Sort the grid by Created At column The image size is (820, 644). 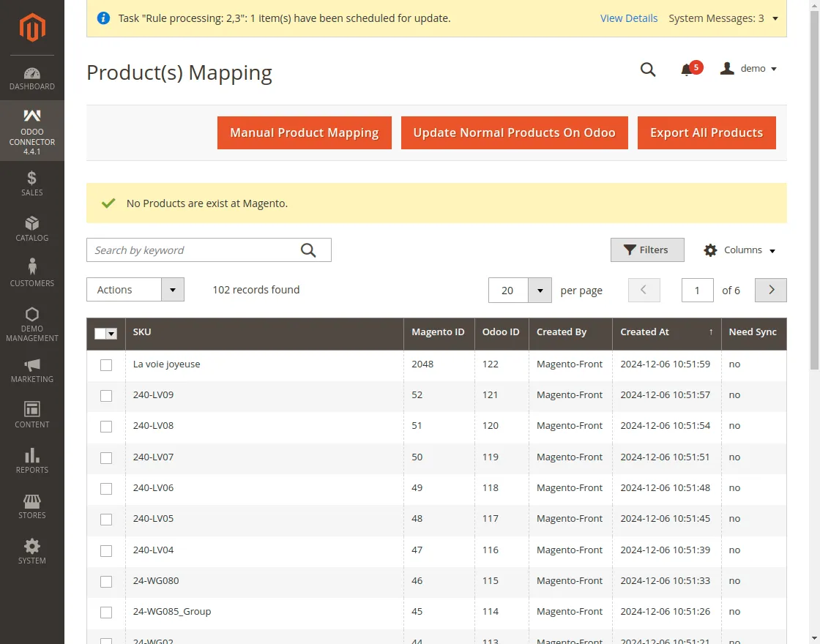click(645, 332)
